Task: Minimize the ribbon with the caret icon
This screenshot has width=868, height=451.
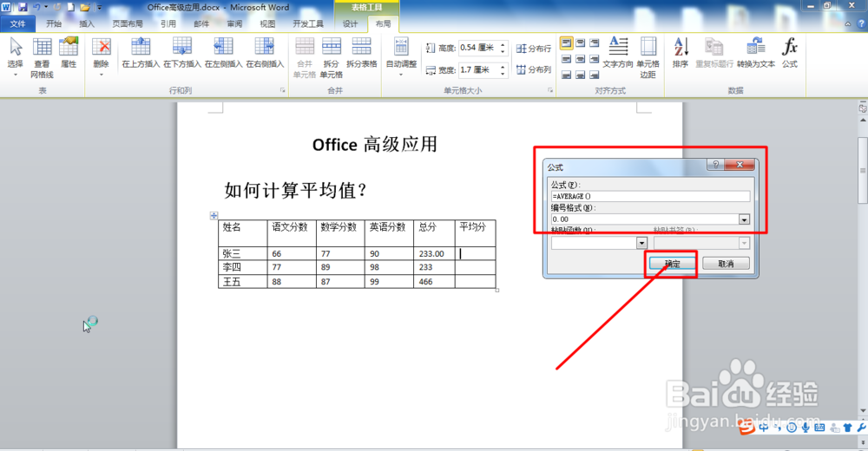Action: pyautogui.click(x=847, y=23)
